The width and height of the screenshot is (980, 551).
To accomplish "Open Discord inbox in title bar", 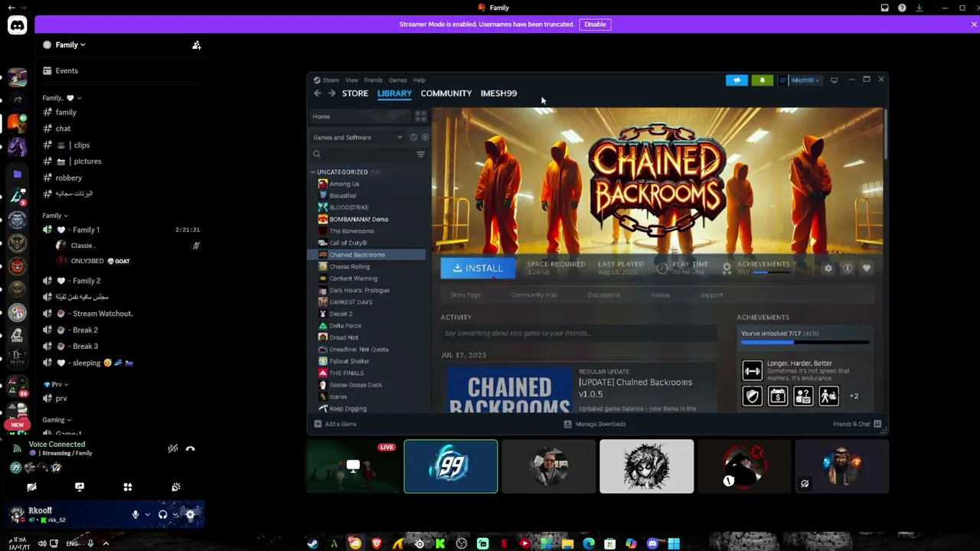I will (x=885, y=8).
